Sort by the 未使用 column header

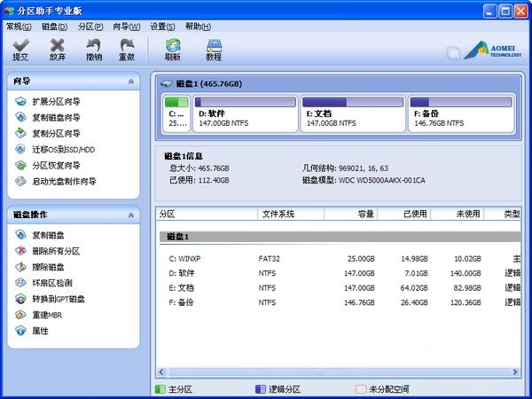[458, 214]
